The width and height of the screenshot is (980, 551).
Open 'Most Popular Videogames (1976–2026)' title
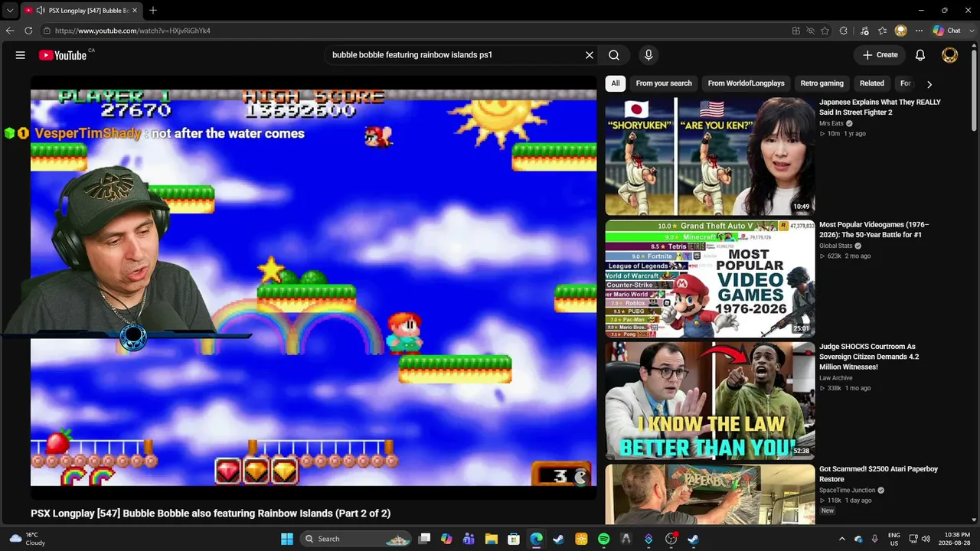click(x=874, y=230)
